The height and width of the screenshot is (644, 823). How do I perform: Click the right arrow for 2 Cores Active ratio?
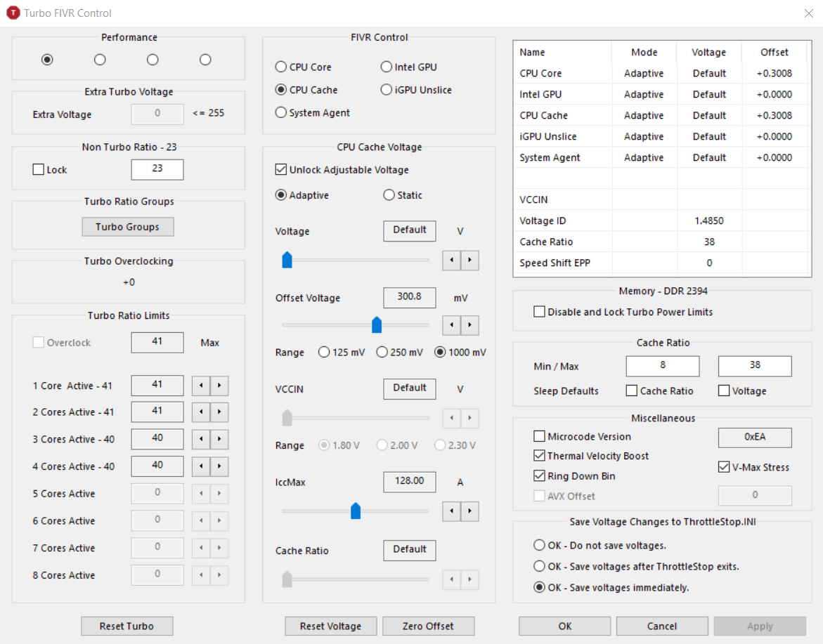[219, 412]
